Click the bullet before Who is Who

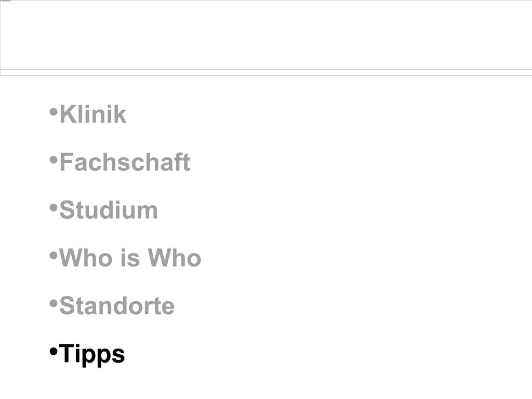coord(54,255)
